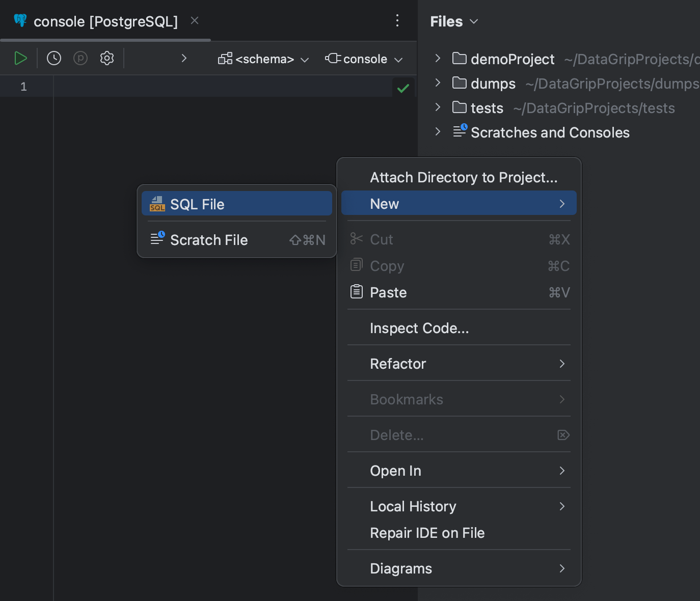
Task: Open console settings with the gear icon
Action: click(106, 58)
